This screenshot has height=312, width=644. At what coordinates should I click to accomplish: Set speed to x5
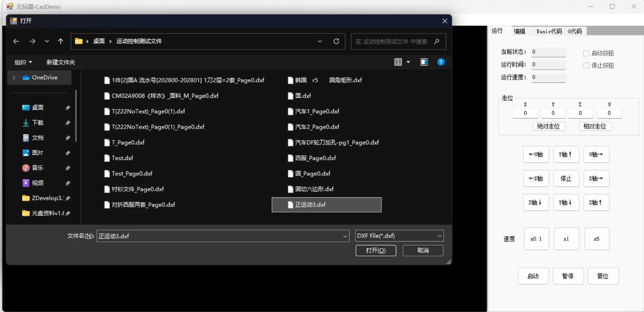click(597, 239)
